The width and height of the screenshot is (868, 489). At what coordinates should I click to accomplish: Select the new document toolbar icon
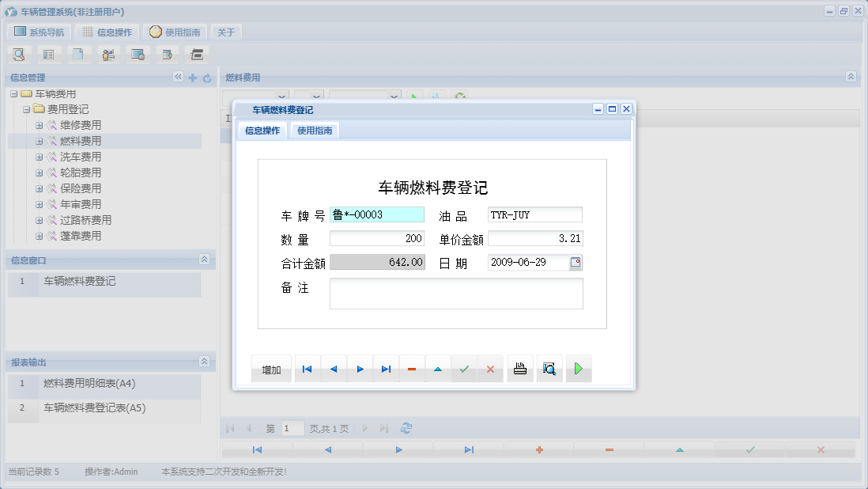pyautogui.click(x=77, y=54)
